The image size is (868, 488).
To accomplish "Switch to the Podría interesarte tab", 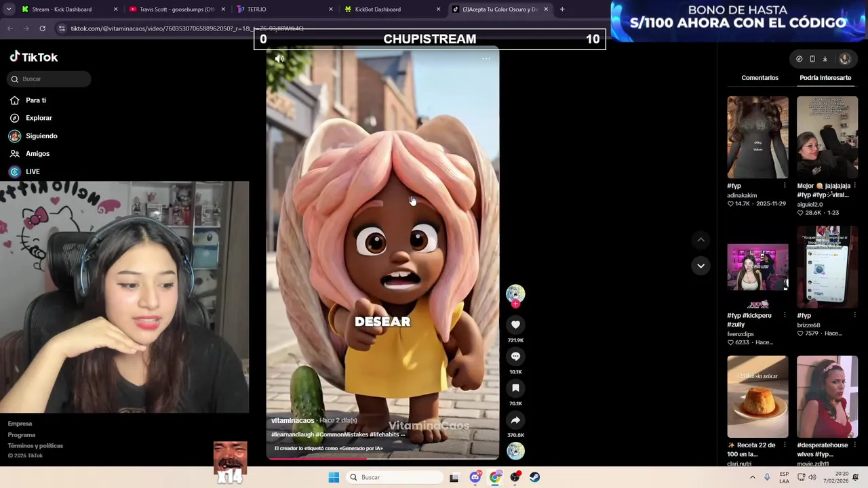I will pos(825,78).
